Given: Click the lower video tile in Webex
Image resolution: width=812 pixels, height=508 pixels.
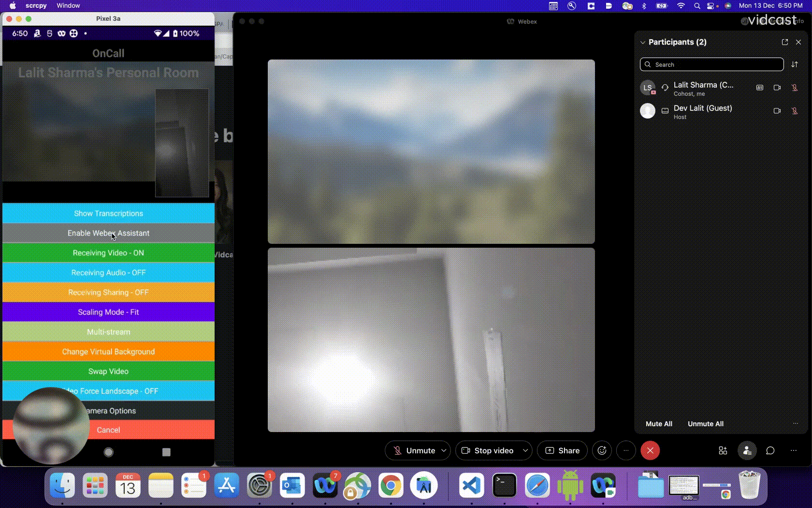Looking at the screenshot, I should click(431, 340).
